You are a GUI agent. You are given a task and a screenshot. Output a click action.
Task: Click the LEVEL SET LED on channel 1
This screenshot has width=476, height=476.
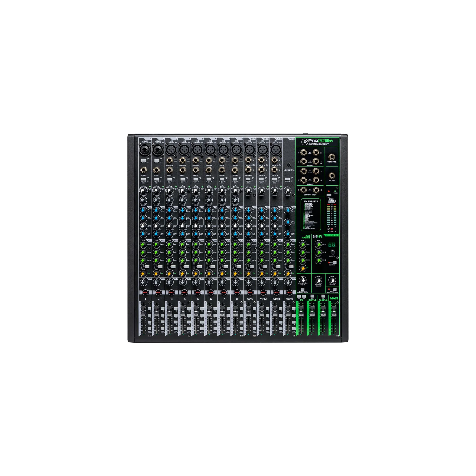point(150,187)
